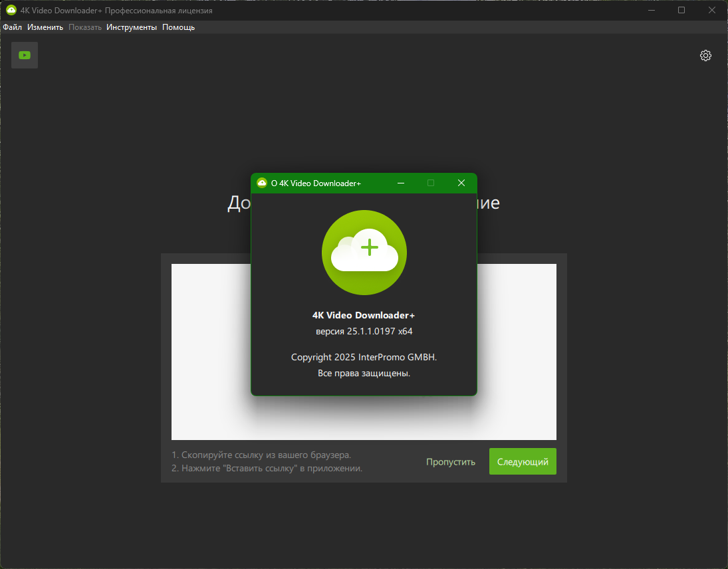This screenshot has width=728, height=569.
Task: Click the green paste link video icon
Action: 25,55
